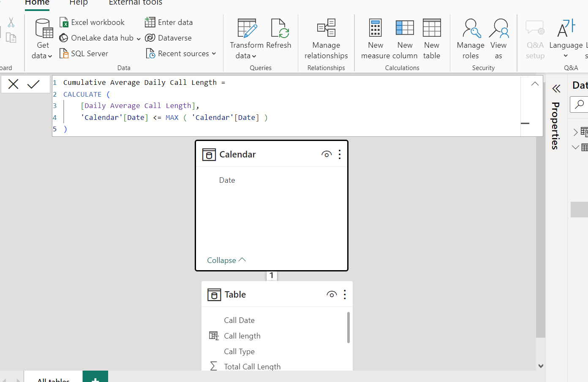Collapse the Calendar table card
The width and height of the screenshot is (588, 382).
[x=226, y=260]
